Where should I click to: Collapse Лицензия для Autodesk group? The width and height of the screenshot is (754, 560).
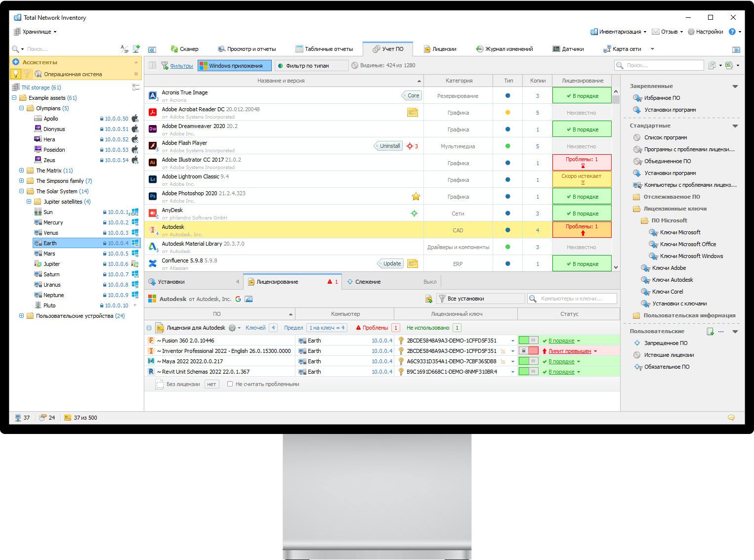point(149,328)
